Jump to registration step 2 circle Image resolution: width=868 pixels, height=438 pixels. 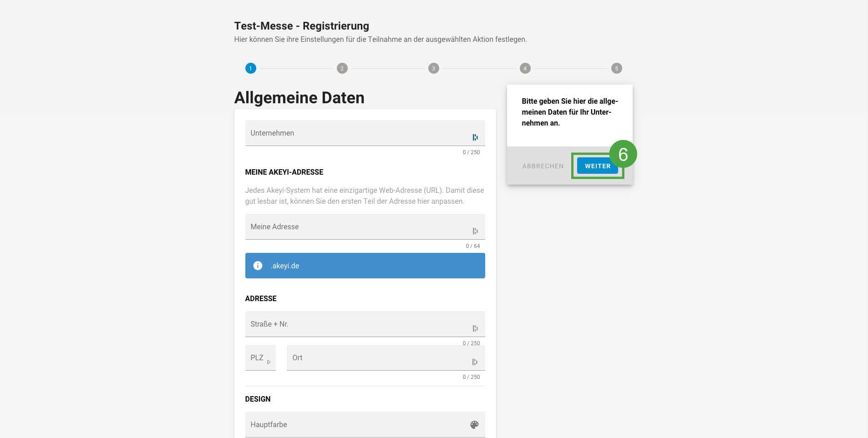click(342, 68)
